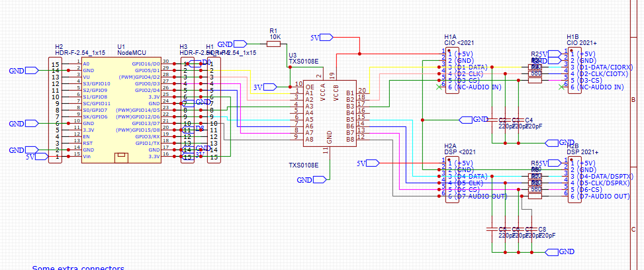644x270 pixels.
Task: Select the H1B CIO 2021+ connector
Action: pos(575,70)
